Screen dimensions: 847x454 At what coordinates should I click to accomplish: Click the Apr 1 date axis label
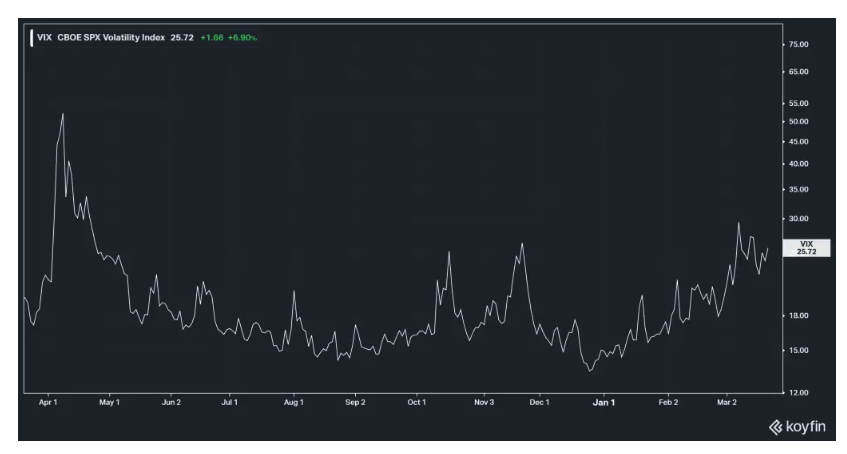[47, 402]
